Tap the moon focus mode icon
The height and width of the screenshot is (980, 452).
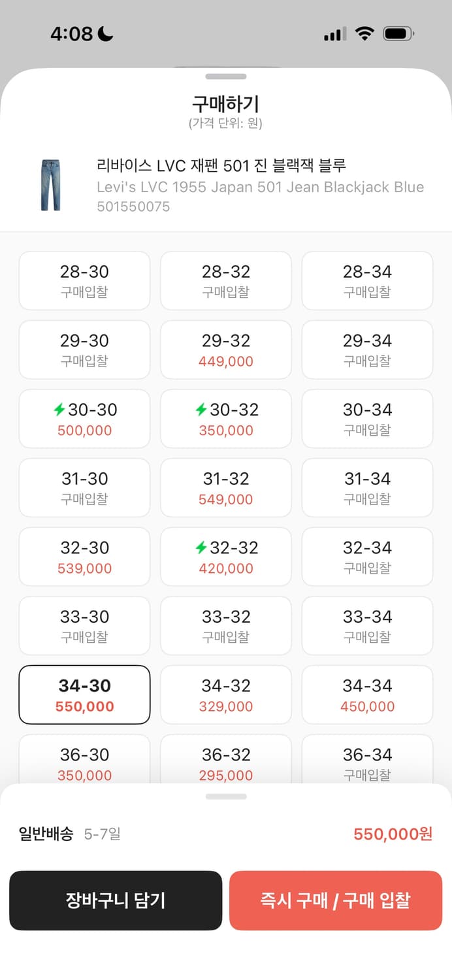click(105, 34)
